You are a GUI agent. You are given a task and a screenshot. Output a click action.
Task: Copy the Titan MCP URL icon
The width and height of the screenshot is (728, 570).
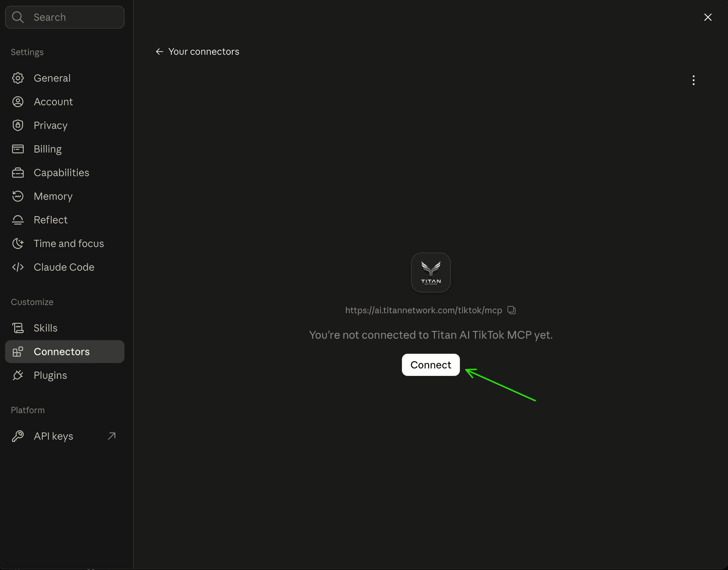pos(511,310)
